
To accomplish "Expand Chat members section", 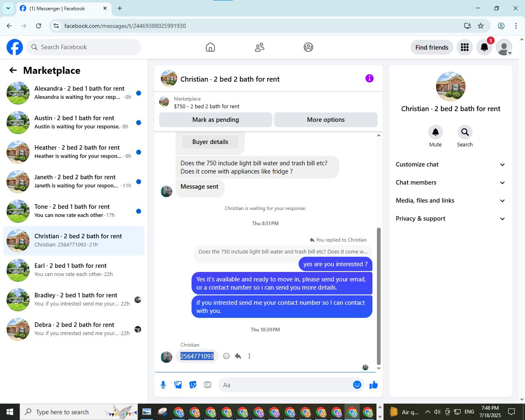I will coord(450,183).
